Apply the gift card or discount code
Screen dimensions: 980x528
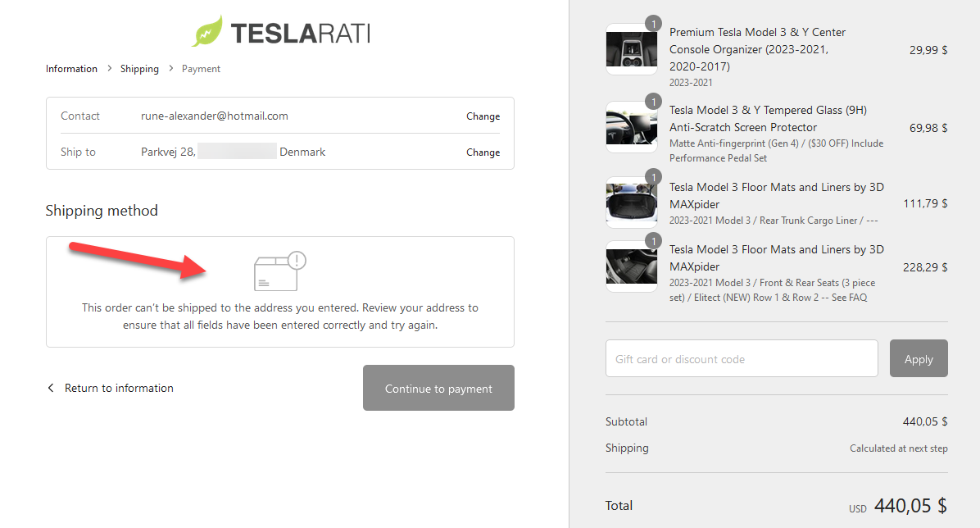point(919,358)
